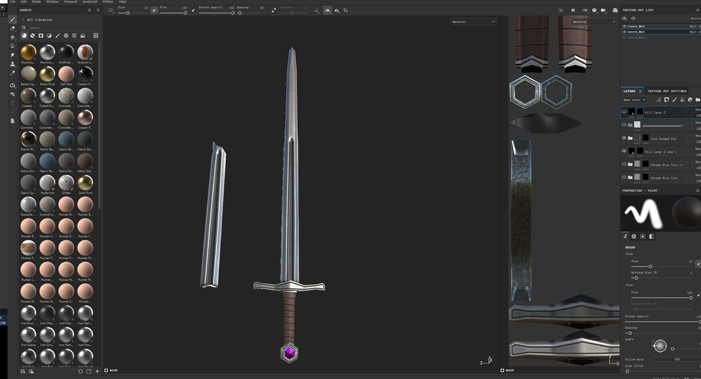This screenshot has width=701, height=379.
Task: Close the Layers tab
Action: [x=640, y=91]
